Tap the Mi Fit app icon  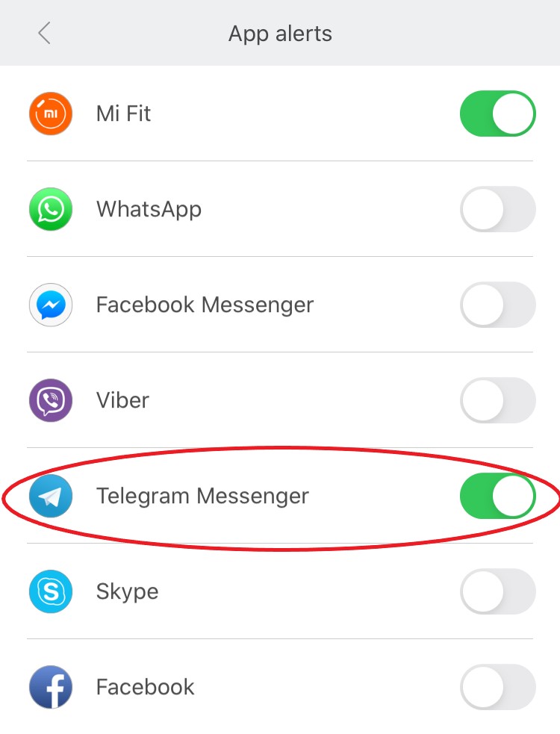[x=51, y=113]
